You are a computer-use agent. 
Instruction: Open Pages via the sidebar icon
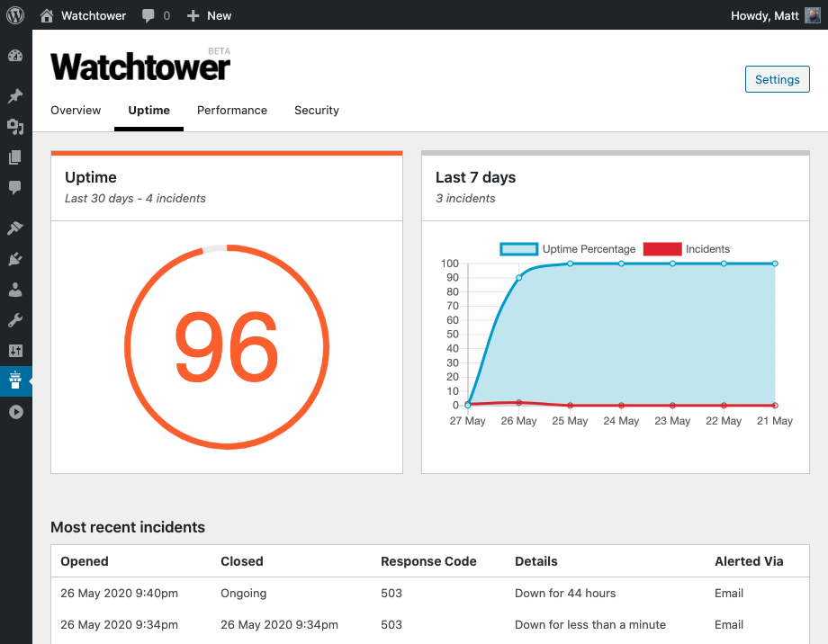(15, 157)
